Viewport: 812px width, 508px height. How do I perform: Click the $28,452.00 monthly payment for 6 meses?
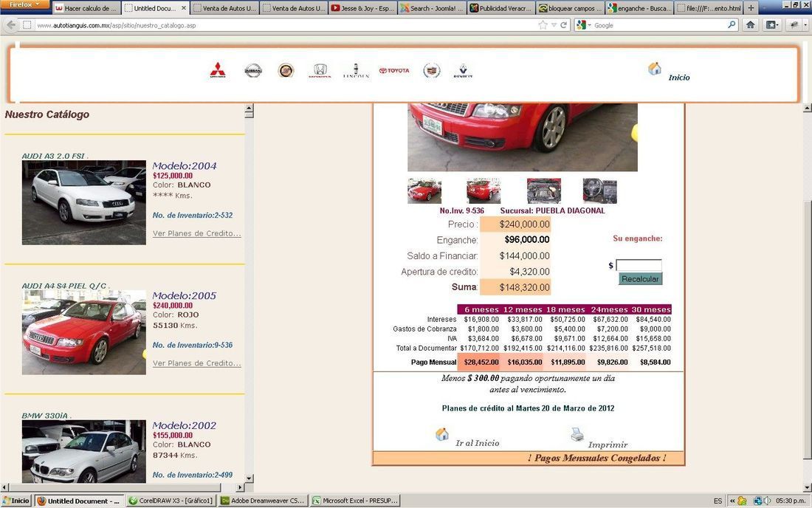(x=481, y=363)
